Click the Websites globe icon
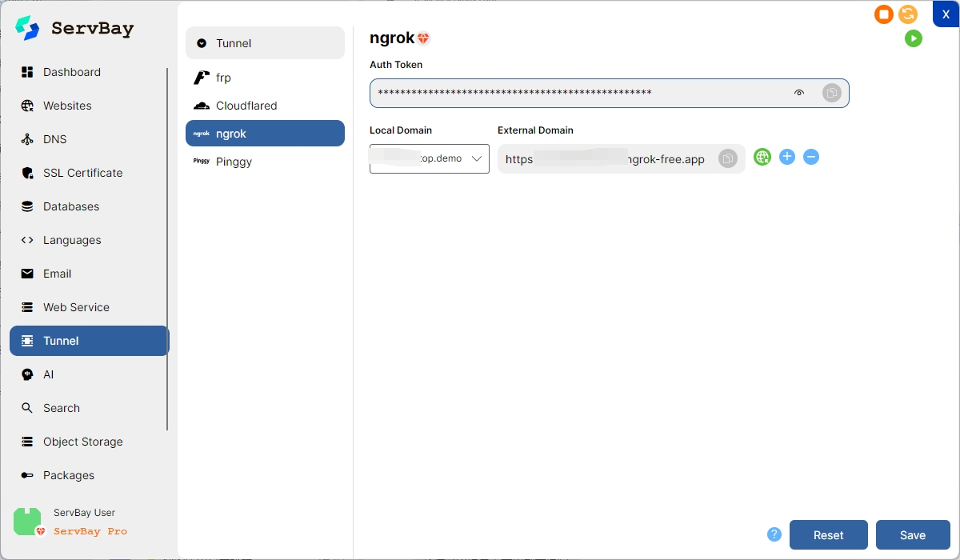This screenshot has height=560, width=960. pos(27,106)
